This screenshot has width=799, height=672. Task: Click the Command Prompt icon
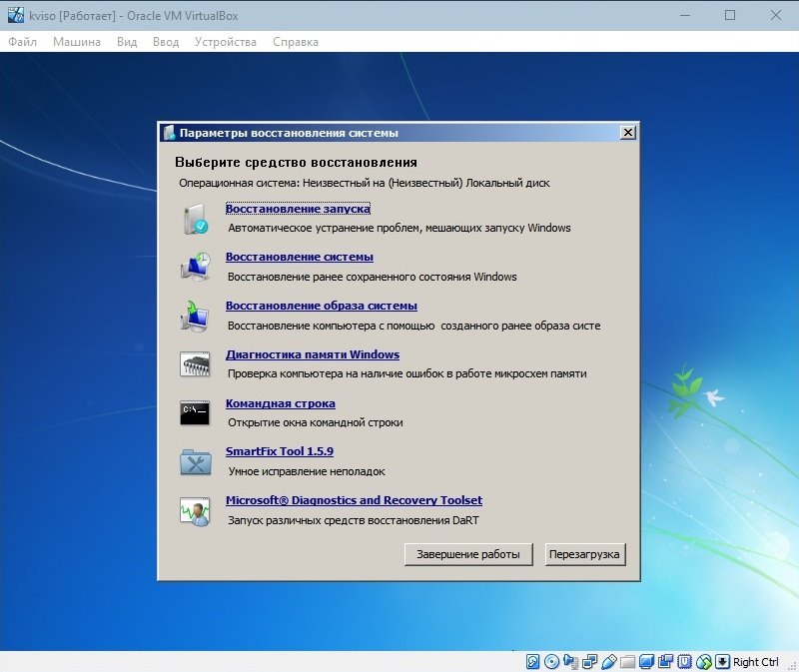195,412
